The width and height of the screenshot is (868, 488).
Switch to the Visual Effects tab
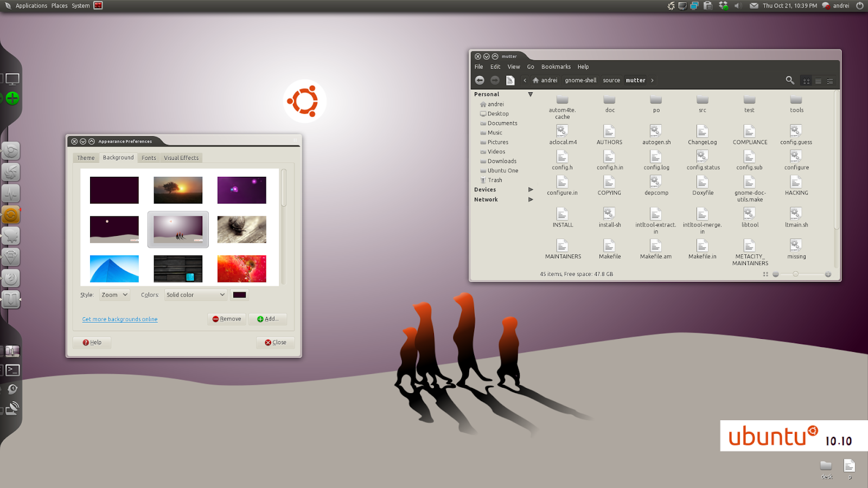[x=181, y=158]
